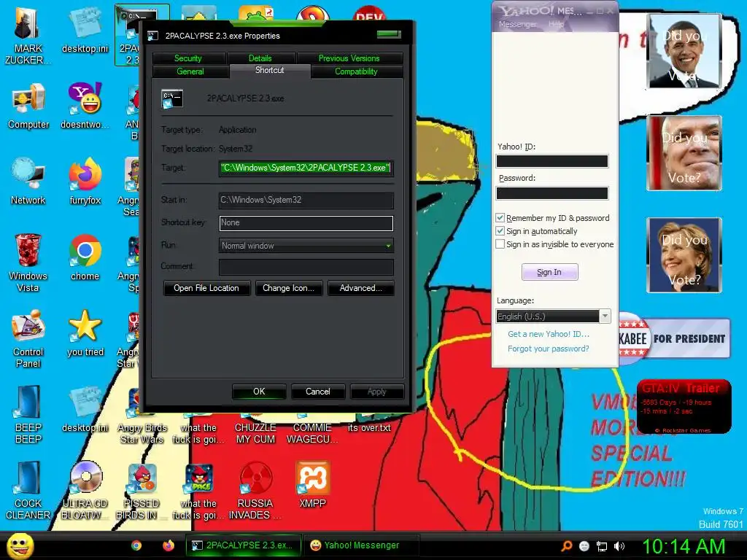Launch Chrome from the taskbar
This screenshot has width=747, height=560.
coord(136,545)
